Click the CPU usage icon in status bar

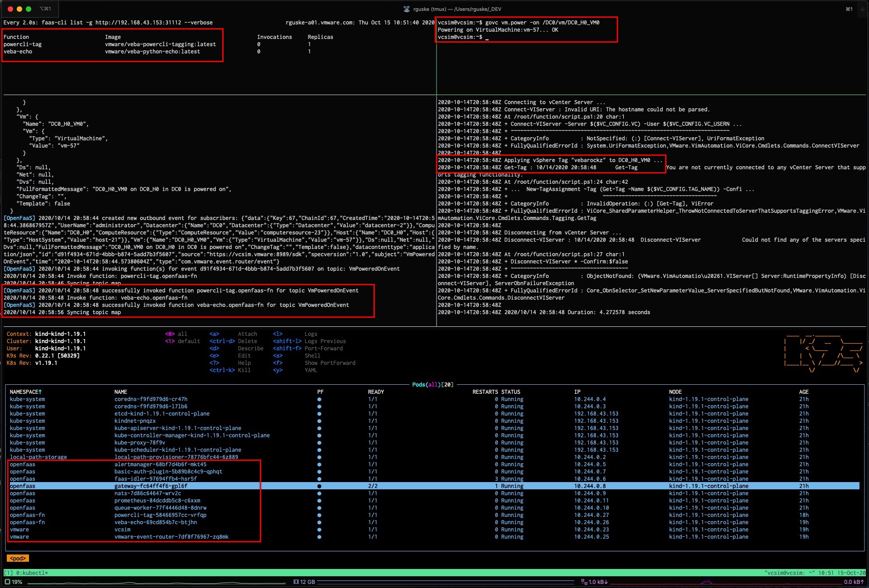[x=7, y=582]
